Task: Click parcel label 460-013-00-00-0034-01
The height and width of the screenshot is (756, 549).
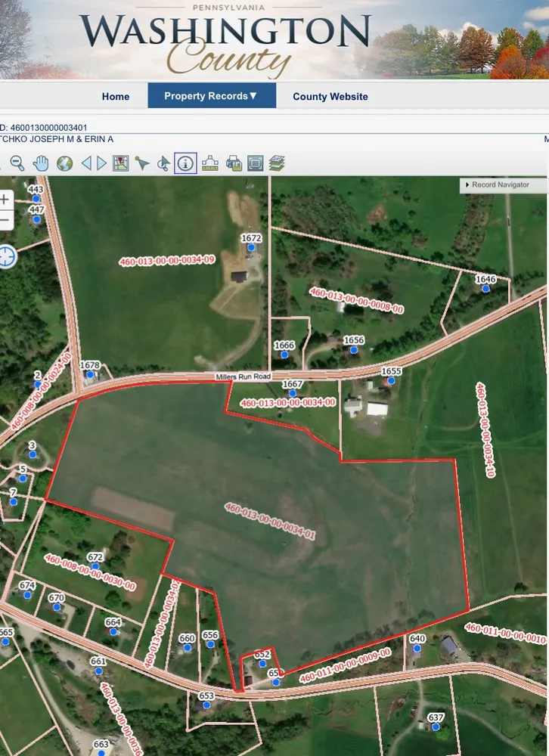Action: (269, 520)
